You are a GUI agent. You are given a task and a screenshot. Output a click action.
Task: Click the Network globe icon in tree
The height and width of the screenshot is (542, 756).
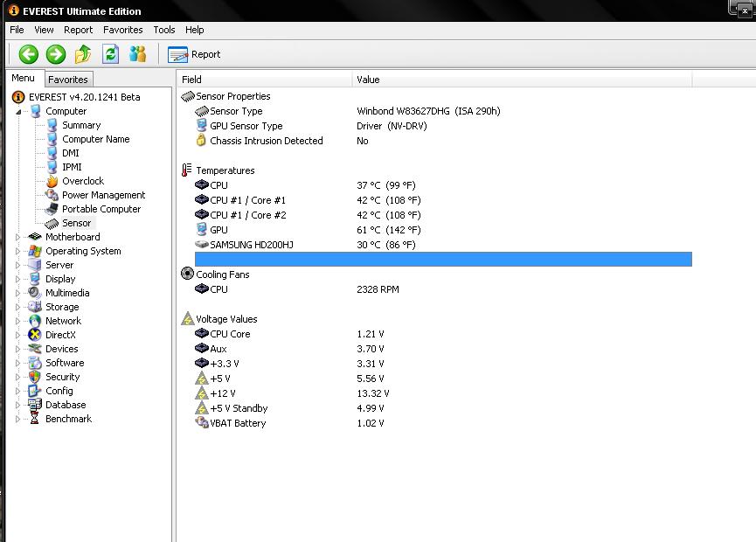point(35,321)
